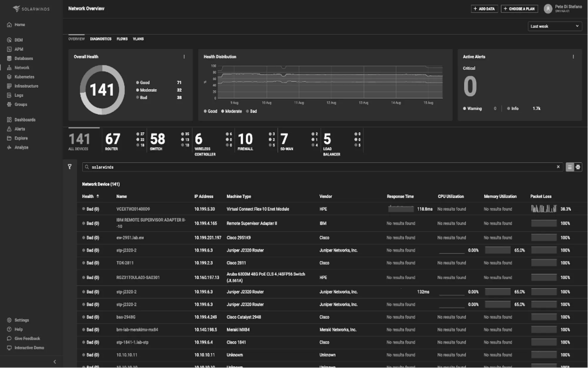The image size is (588, 368).
Task: Open device TOK-2811
Action: [125, 263]
